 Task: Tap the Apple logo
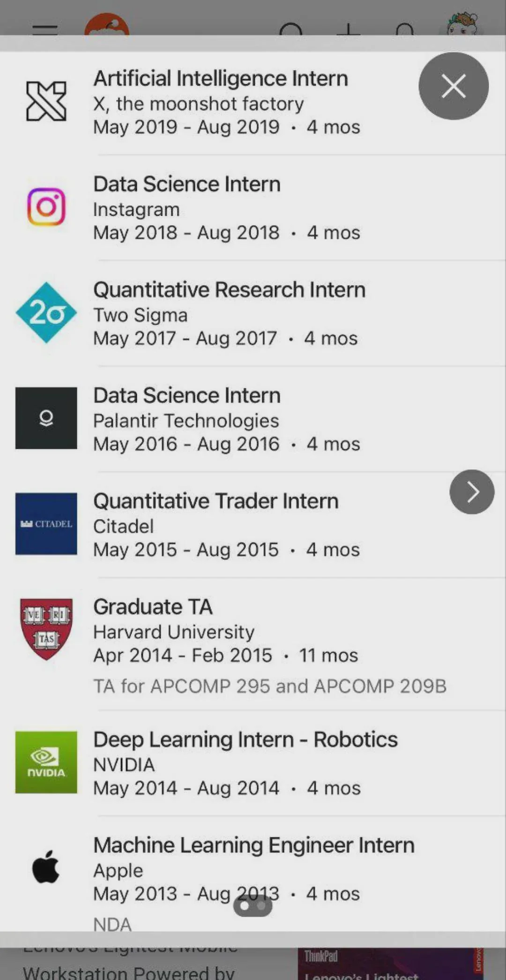click(x=46, y=867)
